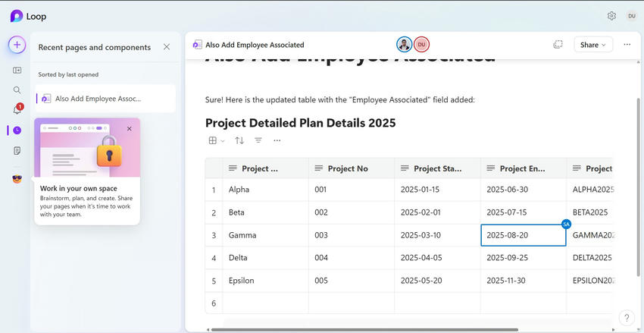Click the create new plus button

click(17, 45)
